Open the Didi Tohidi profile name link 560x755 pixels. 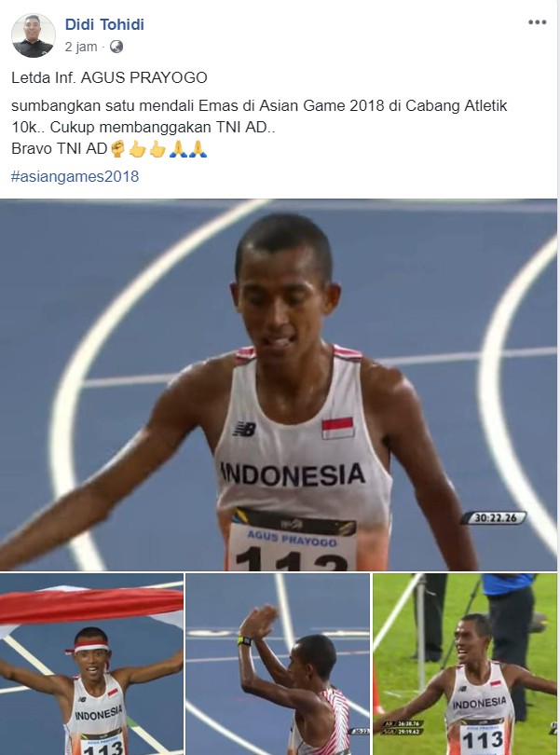(104, 24)
